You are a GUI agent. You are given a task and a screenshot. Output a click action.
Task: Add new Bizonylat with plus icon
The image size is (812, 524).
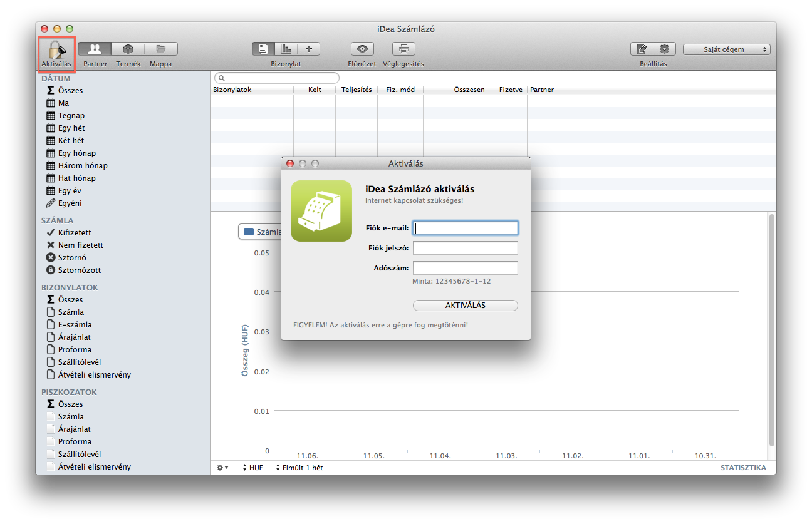click(x=308, y=49)
